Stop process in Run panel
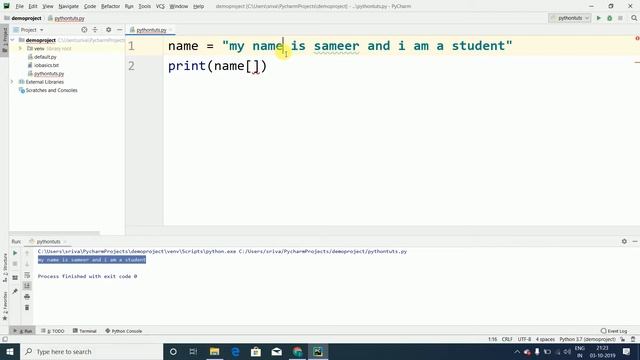The width and height of the screenshot is (640, 360). (x=15, y=264)
